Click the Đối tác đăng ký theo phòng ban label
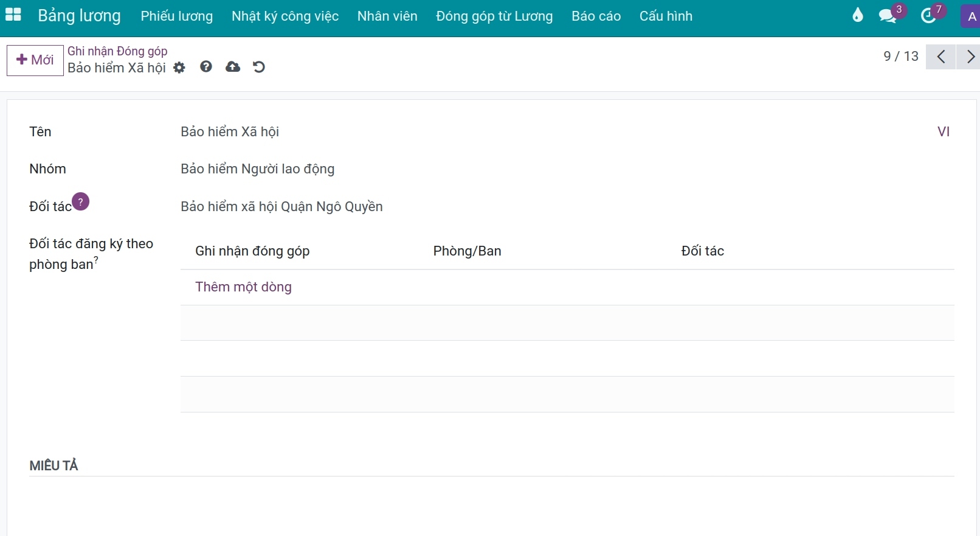The height and width of the screenshot is (536, 980). pyautogui.click(x=91, y=254)
